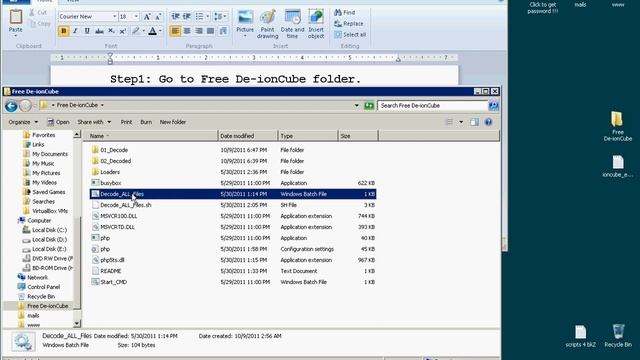
Task: Open the bullet list dropdown
Action: (x=207, y=17)
